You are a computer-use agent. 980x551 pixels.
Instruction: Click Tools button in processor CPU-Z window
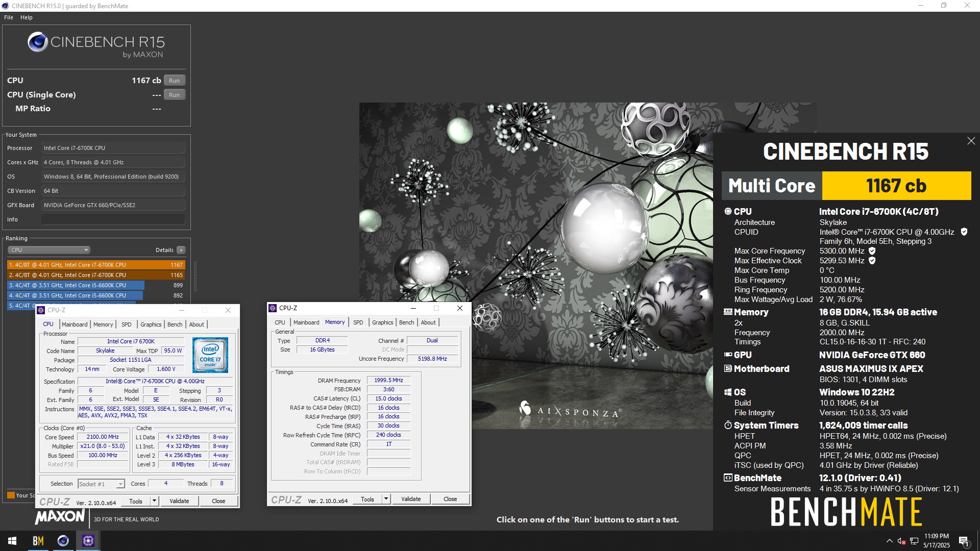[x=136, y=501]
